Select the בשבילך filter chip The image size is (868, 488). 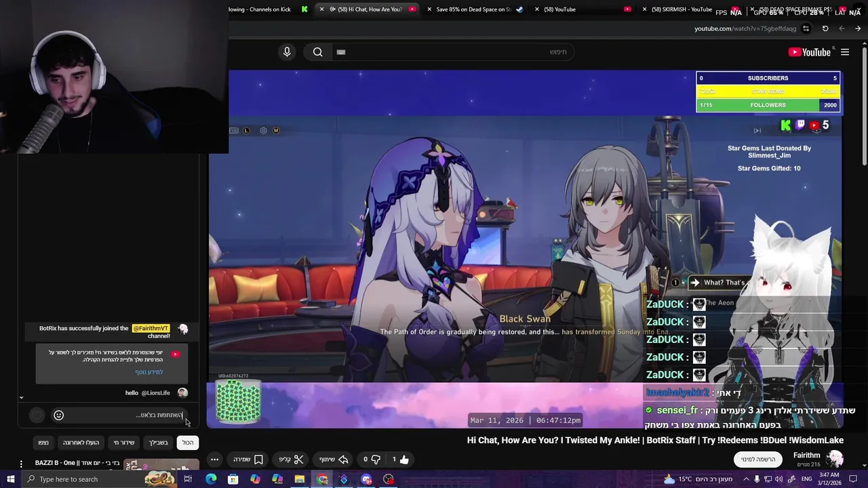pyautogui.click(x=159, y=443)
